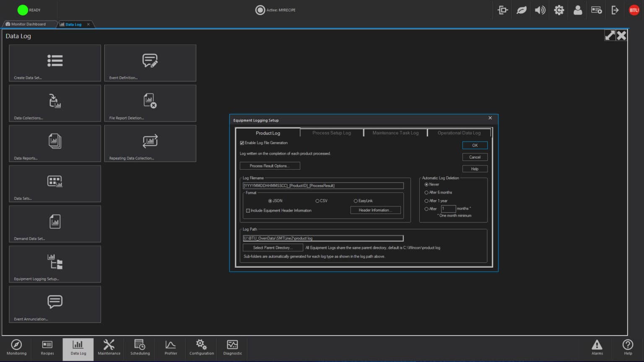
Task: Switch to Process Setup Log tab
Action: (331, 133)
